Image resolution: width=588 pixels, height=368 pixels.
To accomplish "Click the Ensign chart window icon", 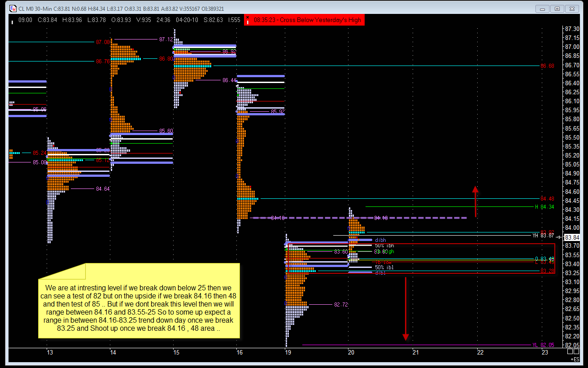I will (x=13, y=9).
